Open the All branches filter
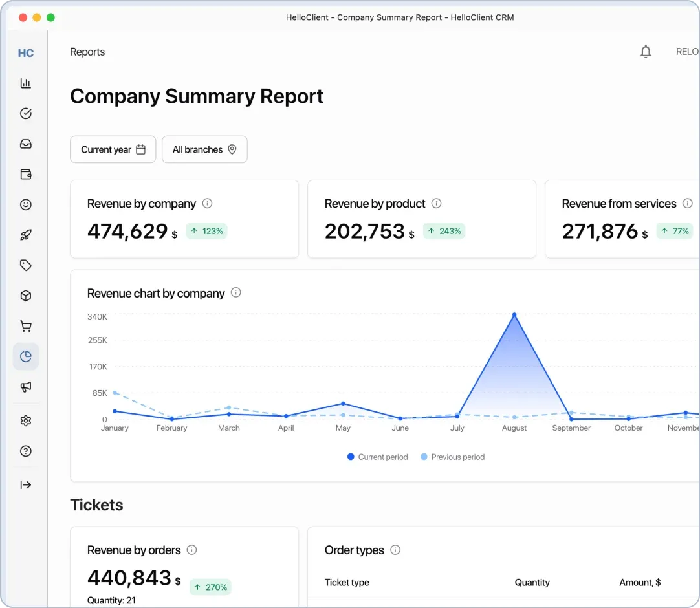Screen dimensions: 700x608 (x=204, y=149)
